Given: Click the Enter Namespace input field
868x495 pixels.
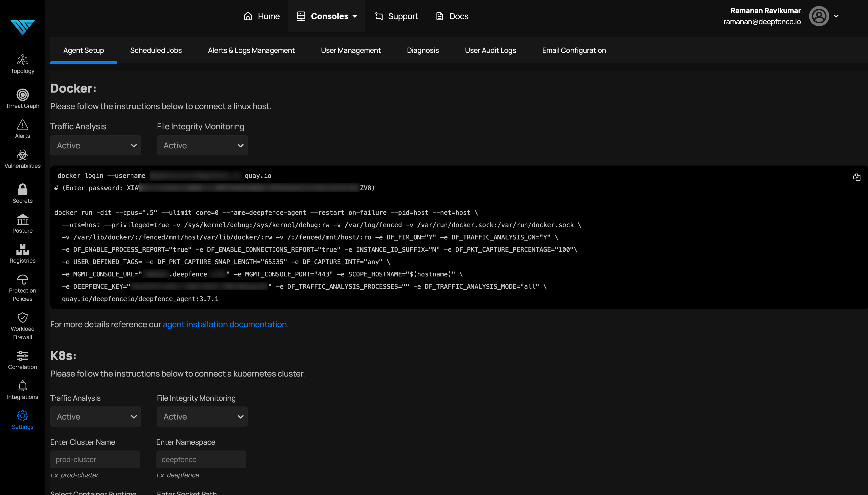Looking at the screenshot, I should point(201,459).
